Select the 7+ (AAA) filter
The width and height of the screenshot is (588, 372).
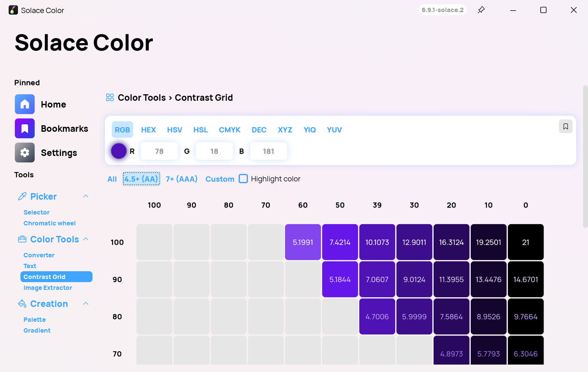[182, 179]
